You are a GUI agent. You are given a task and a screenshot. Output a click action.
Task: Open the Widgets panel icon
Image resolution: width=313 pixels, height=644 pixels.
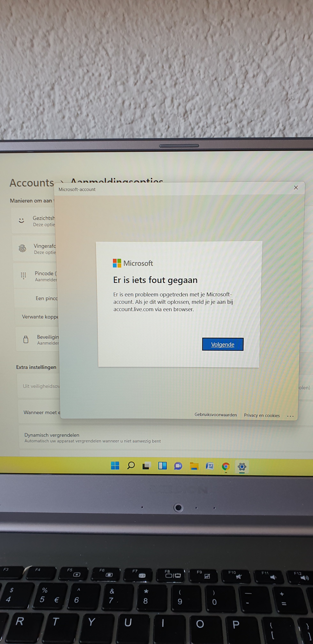(x=162, y=466)
